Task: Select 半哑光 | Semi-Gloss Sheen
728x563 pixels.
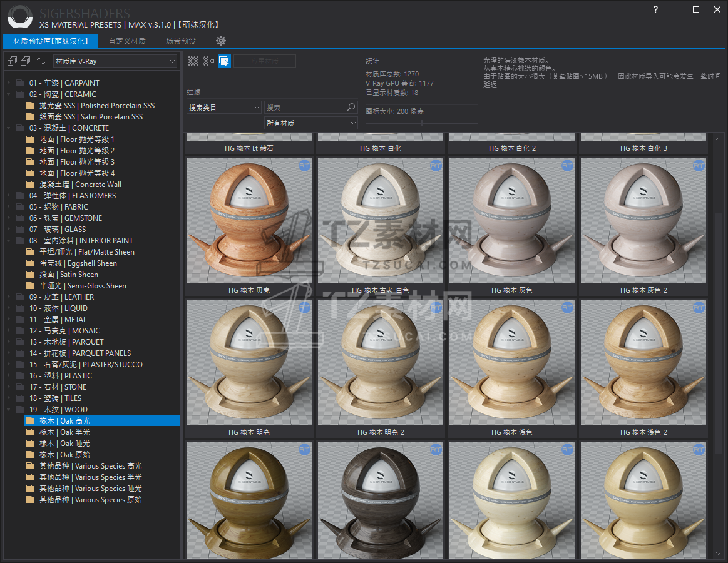Action: point(83,286)
